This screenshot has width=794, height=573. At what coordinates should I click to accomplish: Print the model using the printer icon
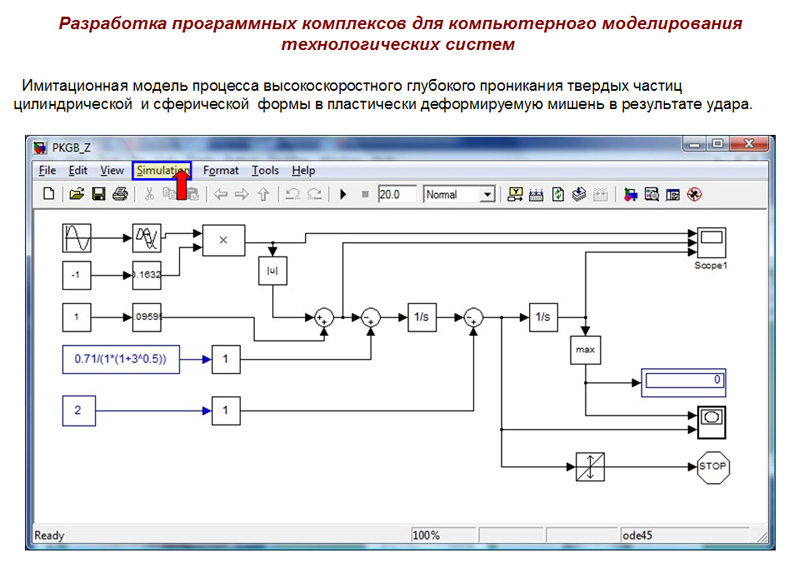point(120,194)
